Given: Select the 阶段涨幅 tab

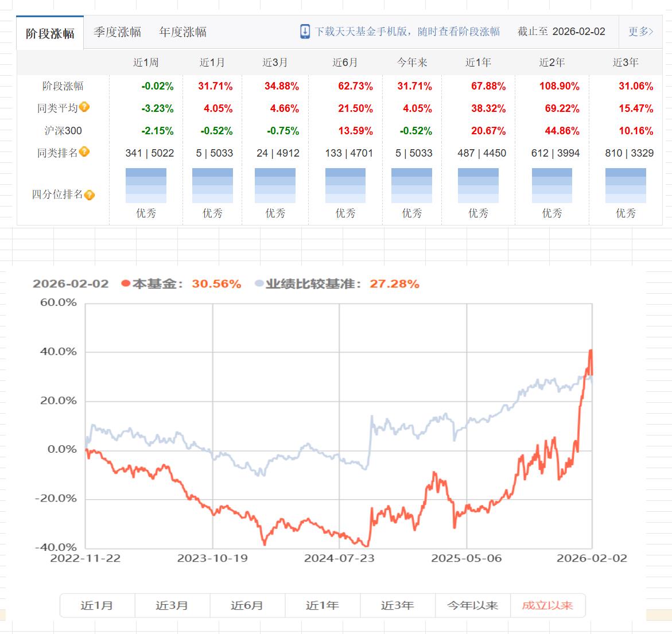Looking at the screenshot, I should click(50, 33).
